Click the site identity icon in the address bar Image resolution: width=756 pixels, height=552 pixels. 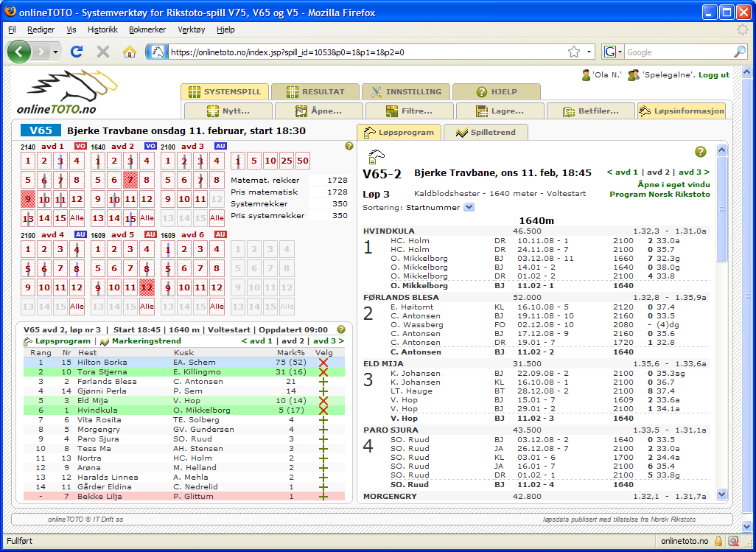[157, 52]
